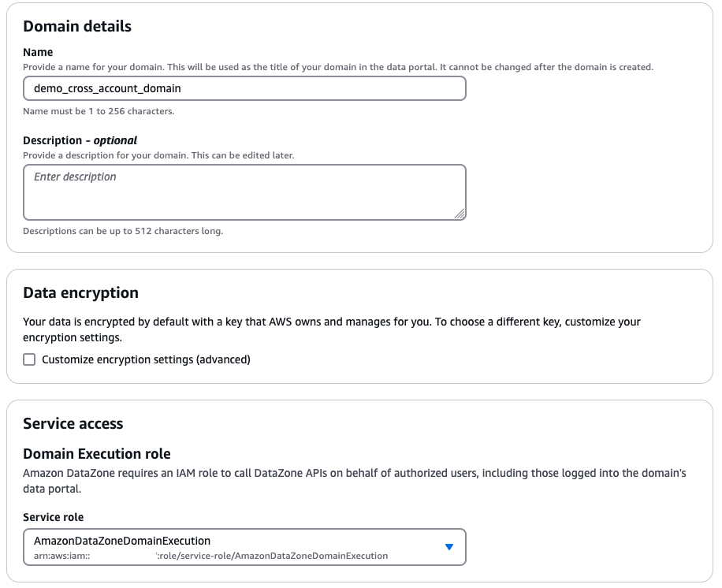This screenshot has height=588, width=722.
Task: Click the 'Domain details' section heading
Action: (77, 26)
